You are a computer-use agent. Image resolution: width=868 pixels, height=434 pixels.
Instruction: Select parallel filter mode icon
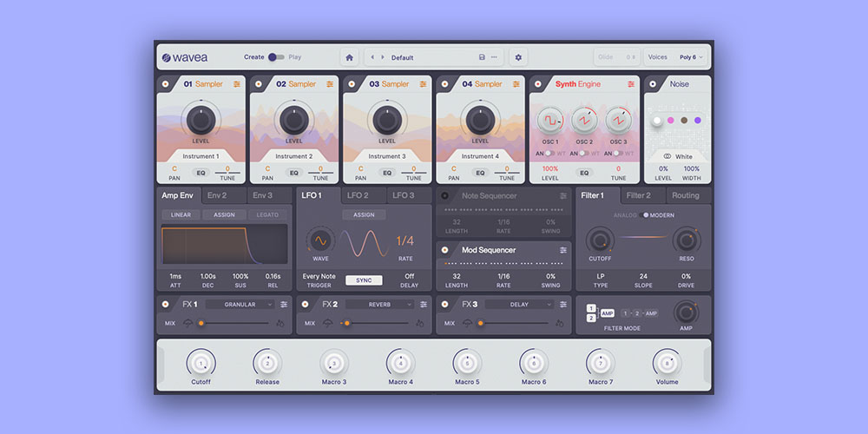[600, 313]
